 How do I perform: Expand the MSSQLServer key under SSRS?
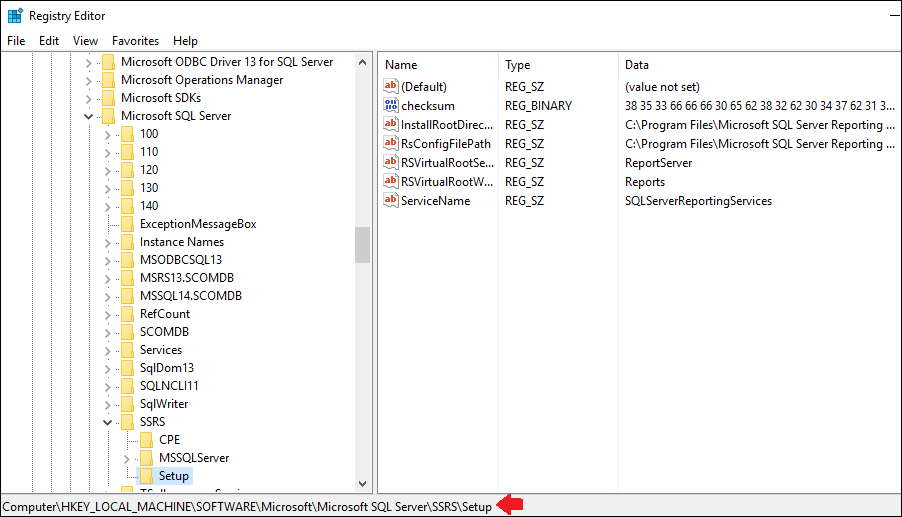(x=127, y=459)
